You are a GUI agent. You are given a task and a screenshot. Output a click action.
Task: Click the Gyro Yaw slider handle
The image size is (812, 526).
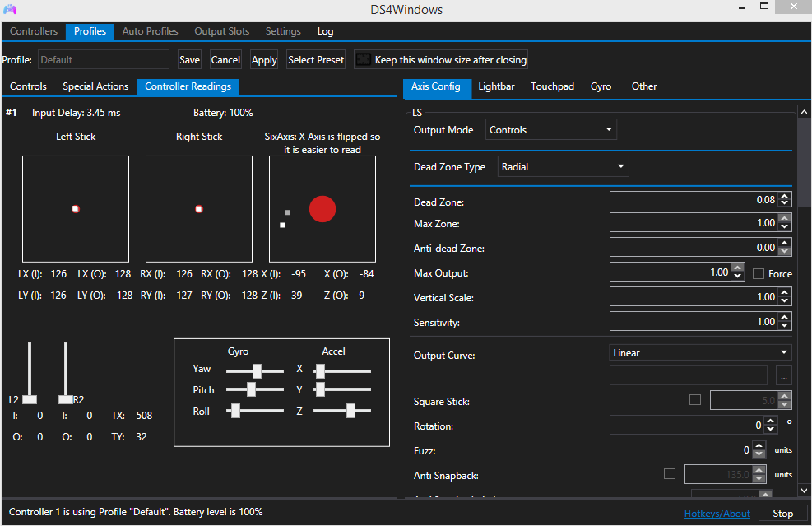click(257, 371)
